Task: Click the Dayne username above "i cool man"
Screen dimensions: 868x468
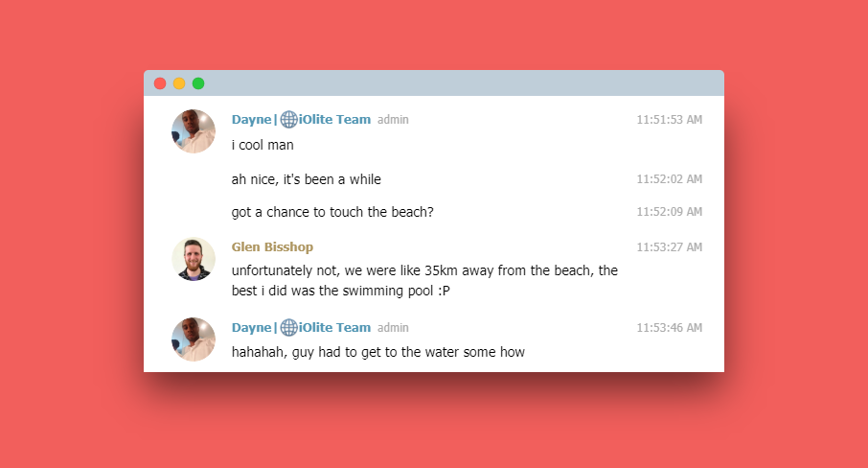Action: click(x=253, y=120)
